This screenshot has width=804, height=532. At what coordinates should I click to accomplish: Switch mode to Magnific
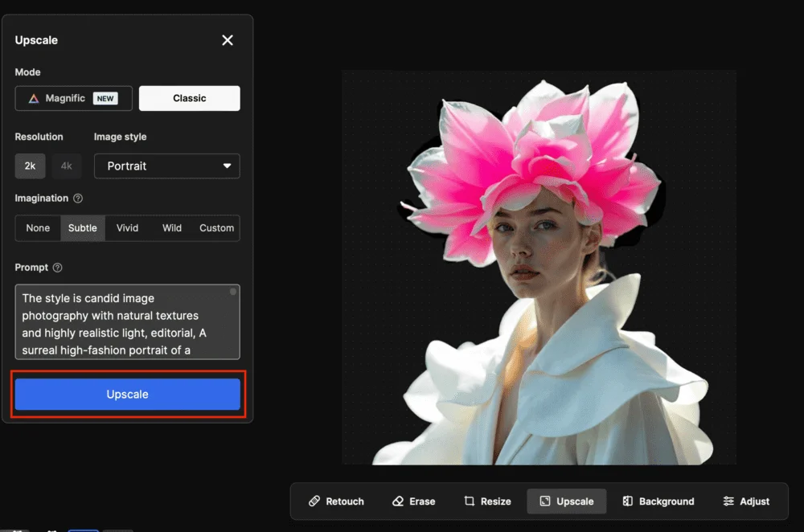pos(73,98)
